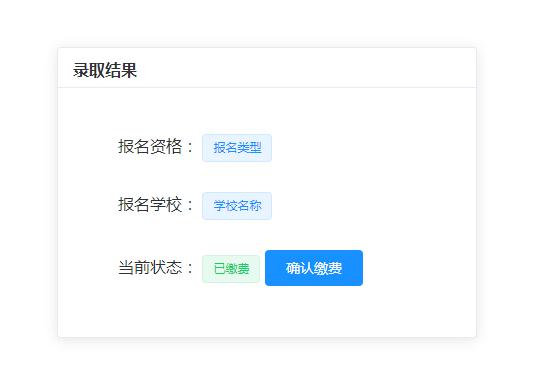This screenshot has width=542, height=381.
Task: Select the blue school name badge
Action: [x=237, y=206]
